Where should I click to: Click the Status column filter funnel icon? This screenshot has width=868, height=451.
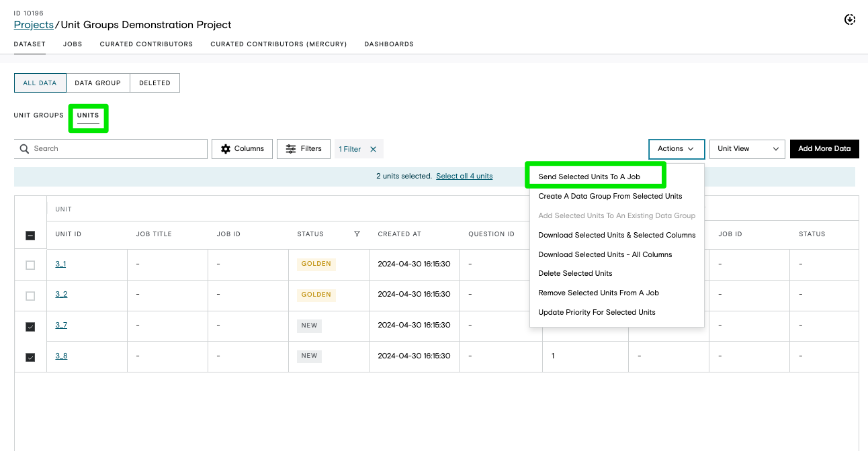(x=357, y=234)
